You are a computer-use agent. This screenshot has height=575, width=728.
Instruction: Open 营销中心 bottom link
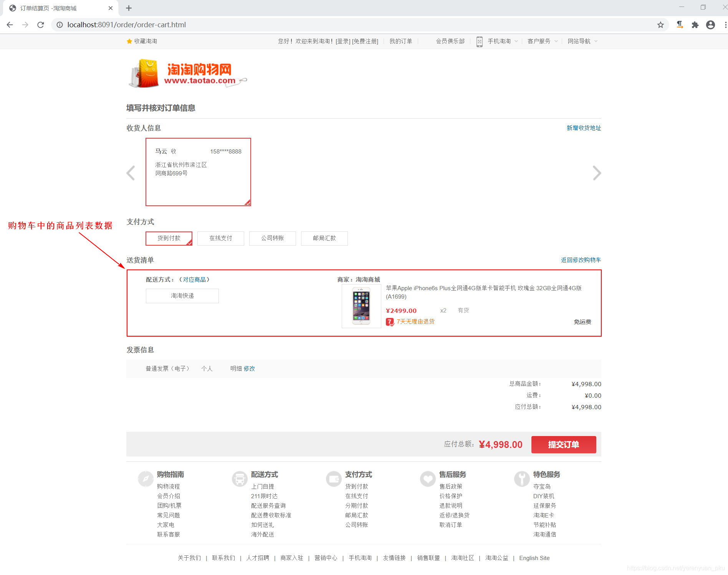click(x=326, y=558)
